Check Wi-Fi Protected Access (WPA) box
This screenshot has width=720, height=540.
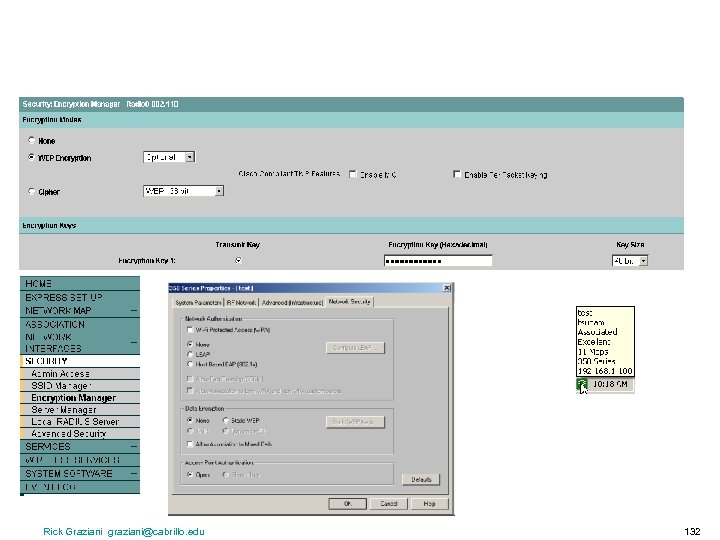(x=190, y=330)
